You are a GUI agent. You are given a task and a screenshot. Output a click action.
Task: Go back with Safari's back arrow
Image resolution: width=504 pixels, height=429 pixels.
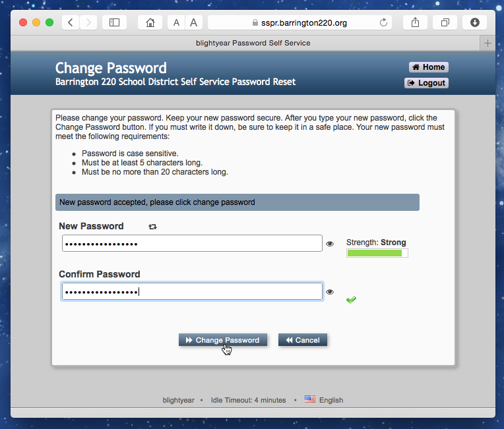(x=71, y=22)
